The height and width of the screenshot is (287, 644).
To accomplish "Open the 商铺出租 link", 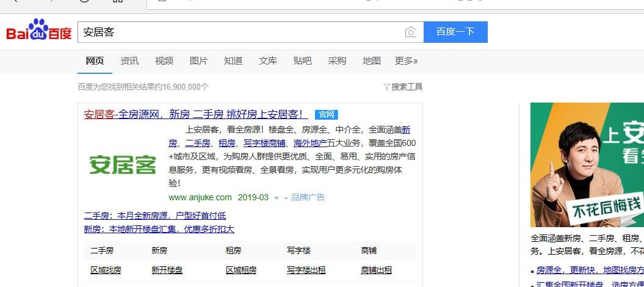I will 376,270.
